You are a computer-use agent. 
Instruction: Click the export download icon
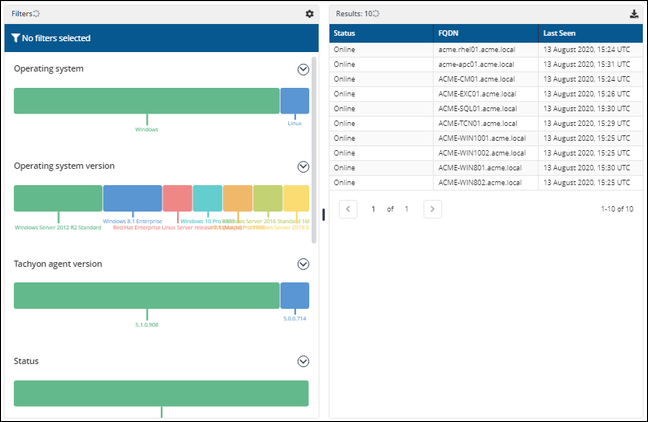[633, 14]
